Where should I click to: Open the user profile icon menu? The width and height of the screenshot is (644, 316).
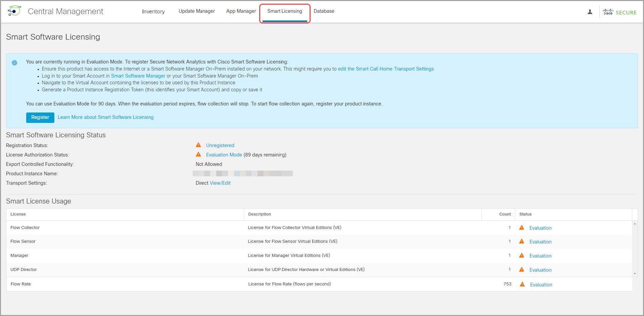click(590, 12)
